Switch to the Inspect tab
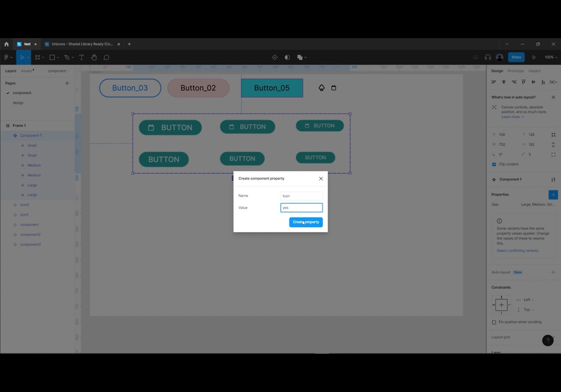 534,71
